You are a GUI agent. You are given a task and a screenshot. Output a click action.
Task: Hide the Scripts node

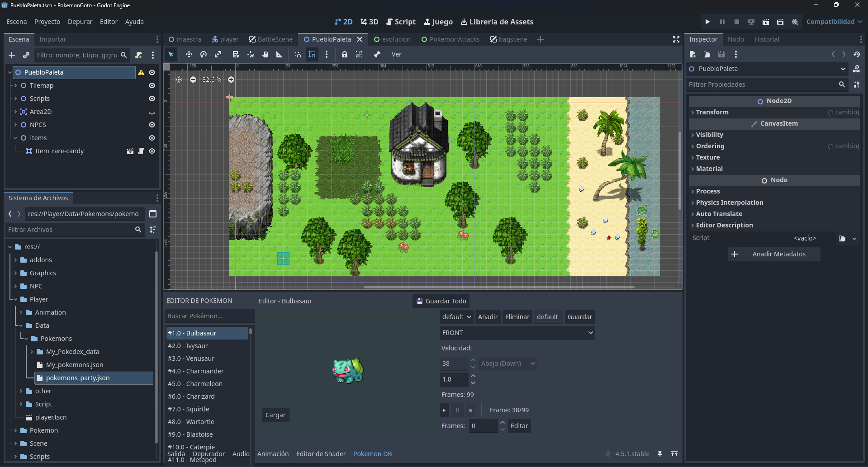[152, 99]
